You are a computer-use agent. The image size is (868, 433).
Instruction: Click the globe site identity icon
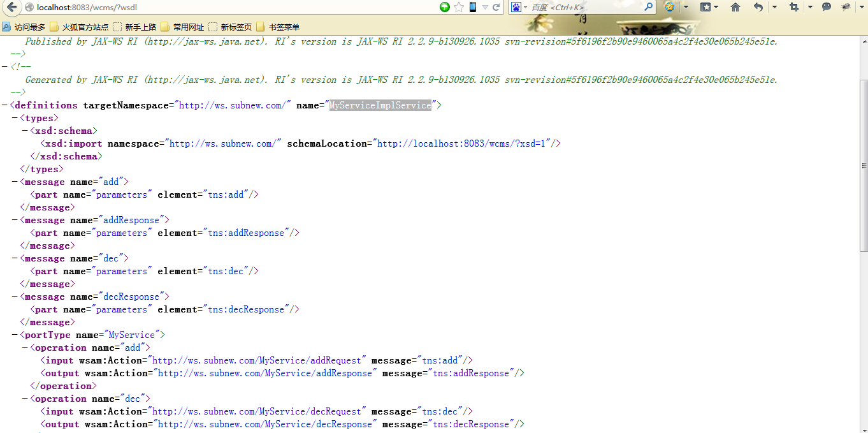point(29,8)
